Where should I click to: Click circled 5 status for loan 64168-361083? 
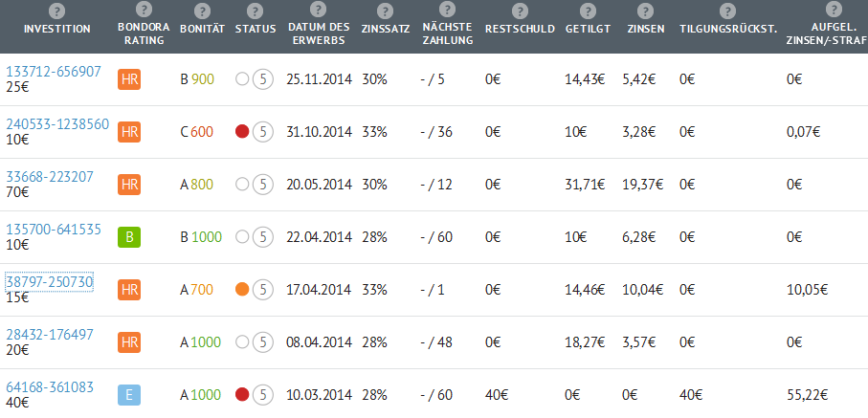point(262,395)
